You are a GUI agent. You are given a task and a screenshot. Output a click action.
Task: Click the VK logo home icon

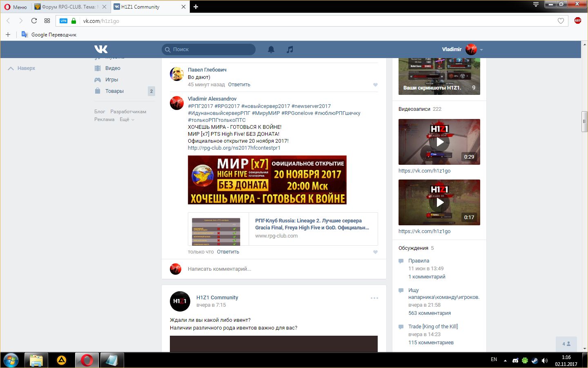coord(101,49)
